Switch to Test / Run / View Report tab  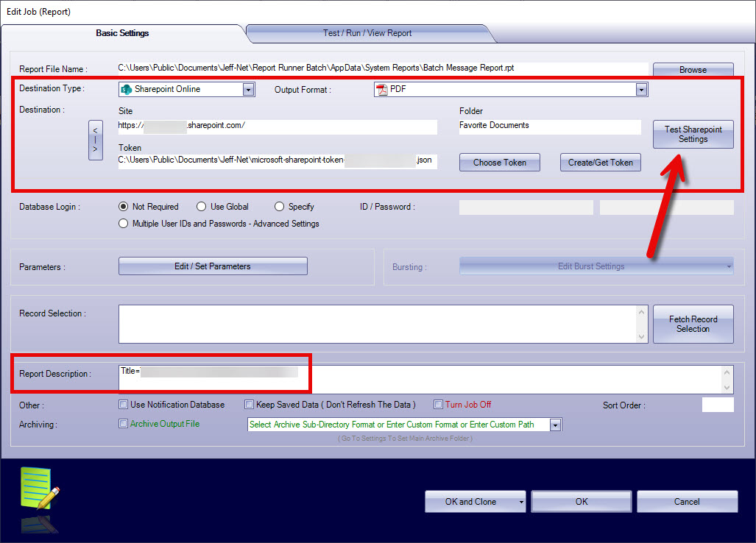(x=367, y=33)
